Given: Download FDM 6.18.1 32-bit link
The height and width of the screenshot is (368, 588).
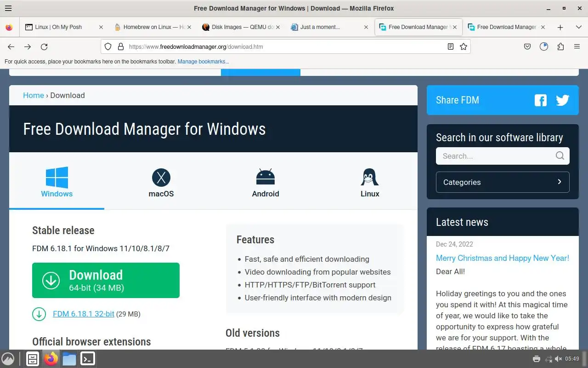Looking at the screenshot, I should tap(84, 314).
